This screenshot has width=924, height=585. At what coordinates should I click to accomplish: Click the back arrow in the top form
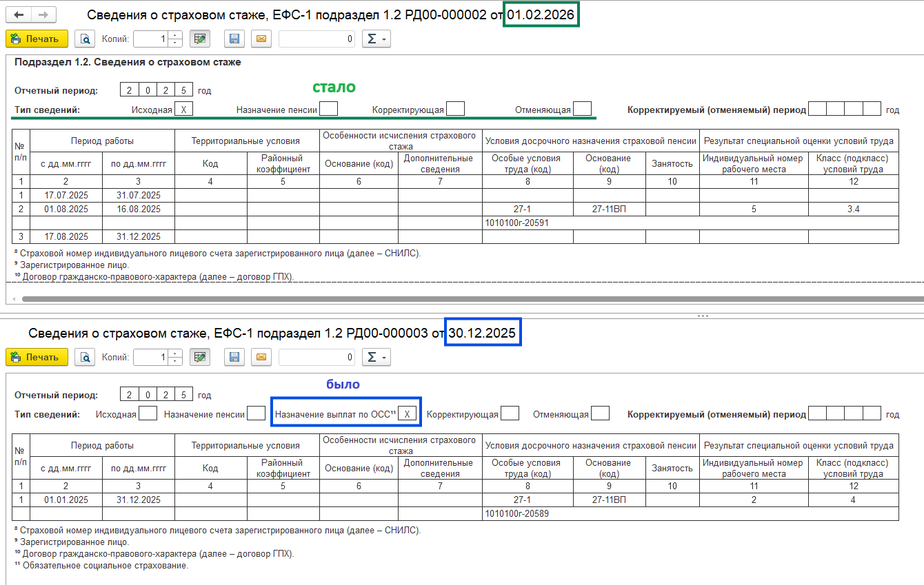click(19, 14)
